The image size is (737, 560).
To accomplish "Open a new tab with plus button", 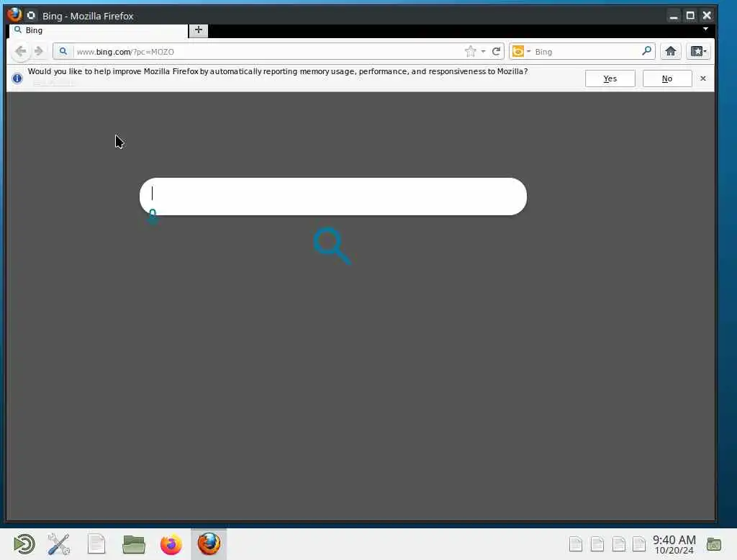I will [199, 30].
